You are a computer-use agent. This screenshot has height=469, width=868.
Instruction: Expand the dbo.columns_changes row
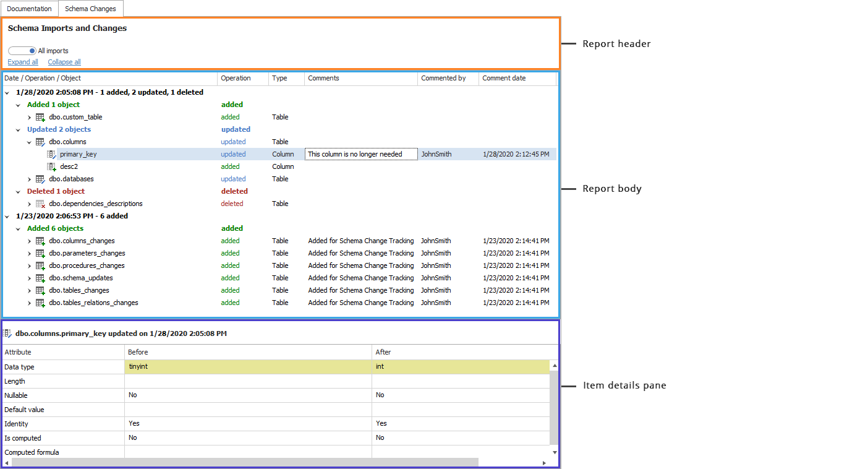[29, 241]
